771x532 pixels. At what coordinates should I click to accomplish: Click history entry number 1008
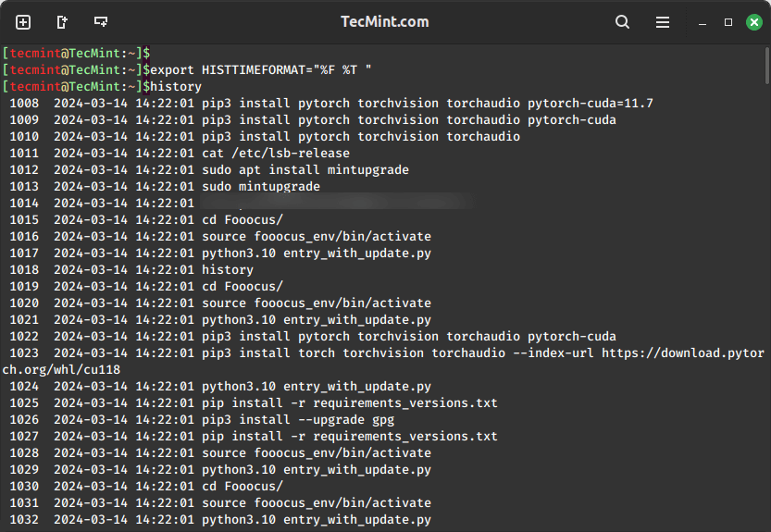point(24,103)
